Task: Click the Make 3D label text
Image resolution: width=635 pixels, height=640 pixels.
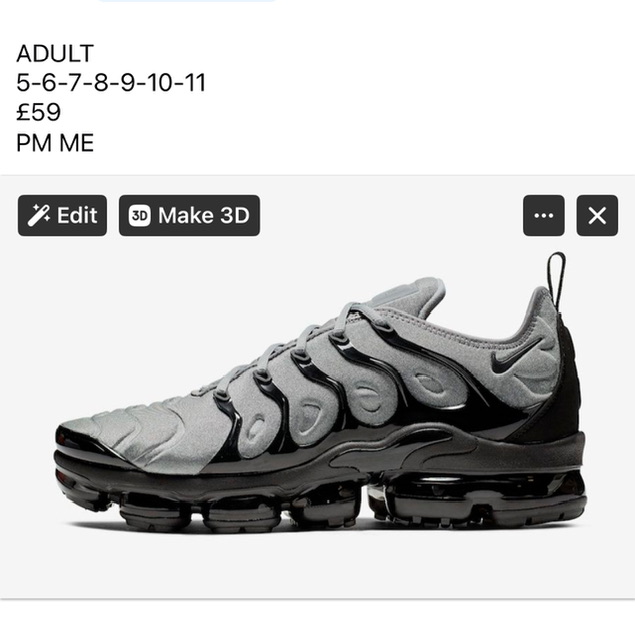Action: [204, 215]
